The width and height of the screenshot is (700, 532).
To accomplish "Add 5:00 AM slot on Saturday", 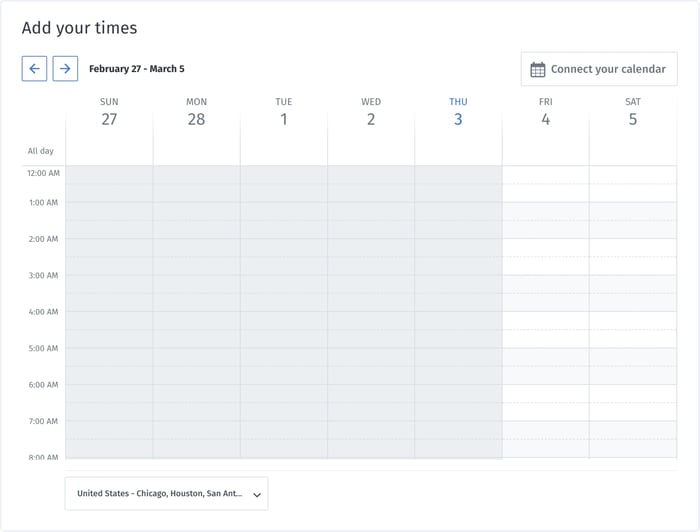I will click(633, 366).
